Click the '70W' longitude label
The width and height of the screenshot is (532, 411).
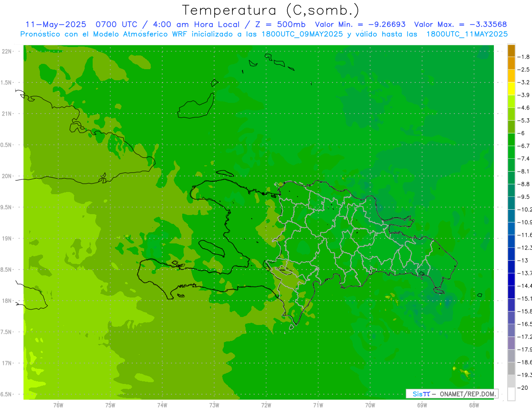(370, 405)
